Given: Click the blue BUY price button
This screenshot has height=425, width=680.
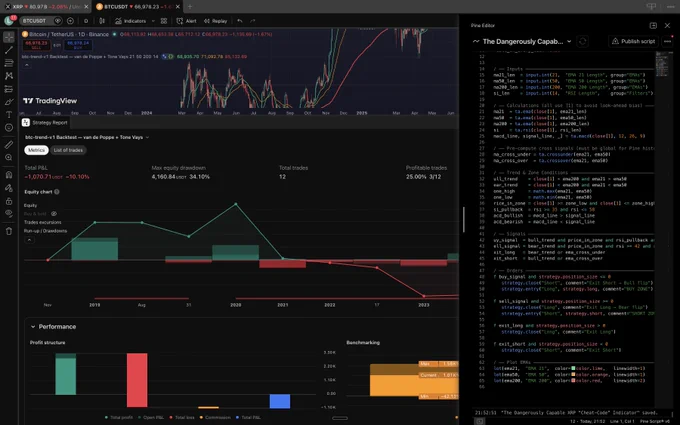Looking at the screenshot, I should (x=78, y=45).
